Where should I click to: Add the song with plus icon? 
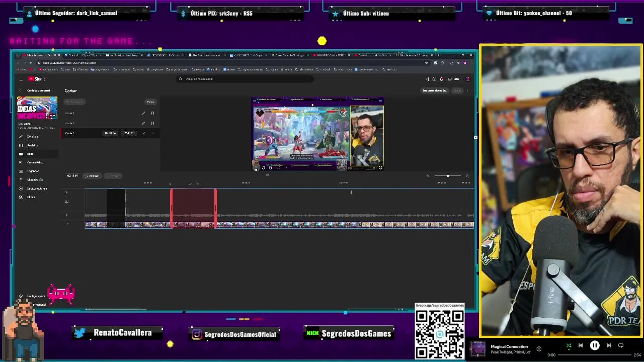coord(539,348)
